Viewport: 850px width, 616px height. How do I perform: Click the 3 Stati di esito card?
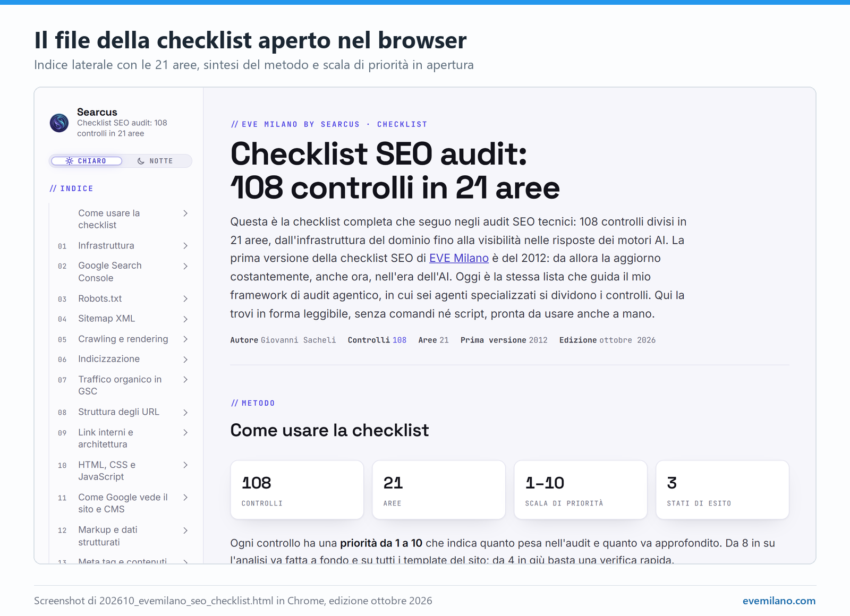coord(722,490)
